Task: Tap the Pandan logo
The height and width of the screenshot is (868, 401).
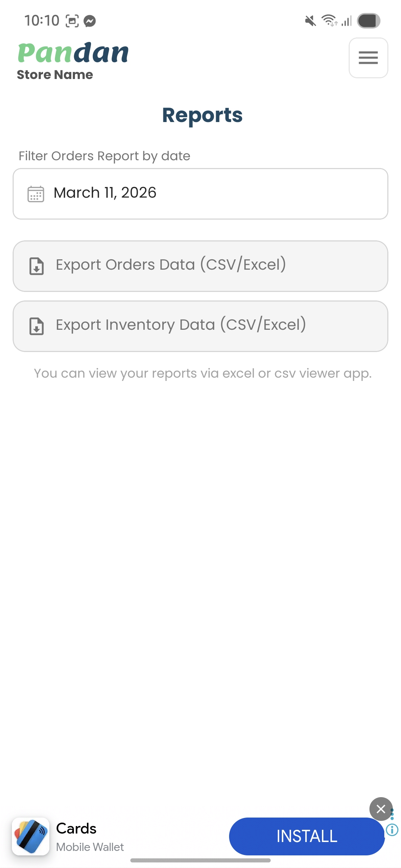Action: click(73, 53)
